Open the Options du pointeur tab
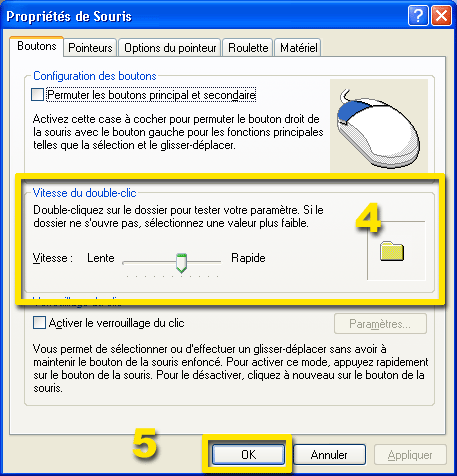457x476 pixels. (170, 48)
